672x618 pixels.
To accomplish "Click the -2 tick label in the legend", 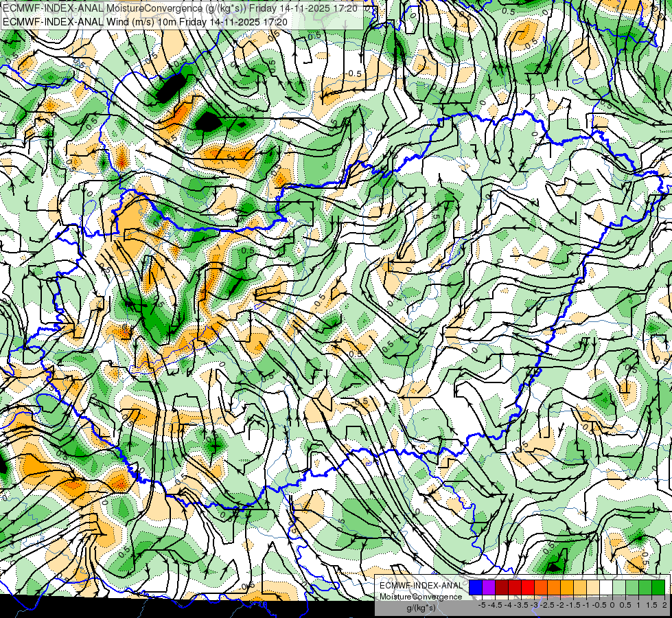I will click(559, 605).
